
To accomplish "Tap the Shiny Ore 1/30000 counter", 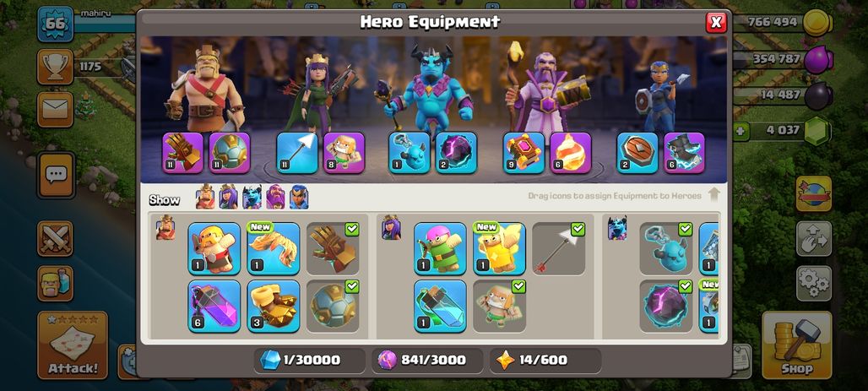I will (x=309, y=361).
